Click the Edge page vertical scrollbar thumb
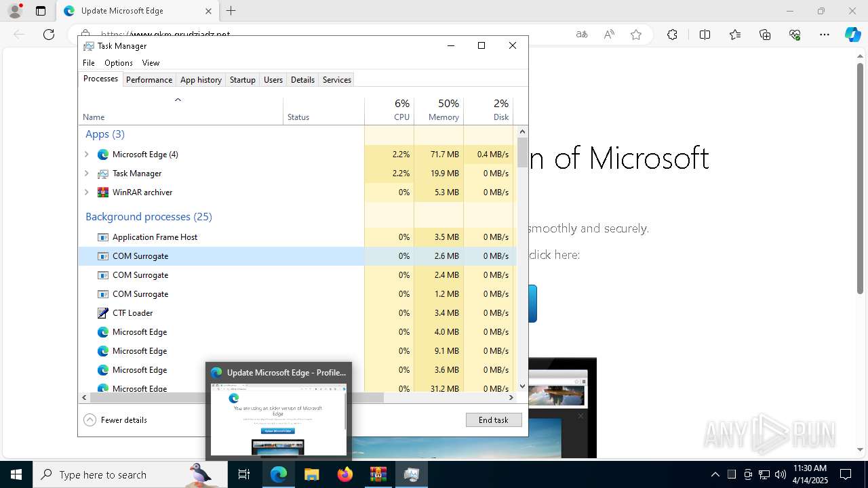This screenshot has height=488, width=868. coord(861,180)
